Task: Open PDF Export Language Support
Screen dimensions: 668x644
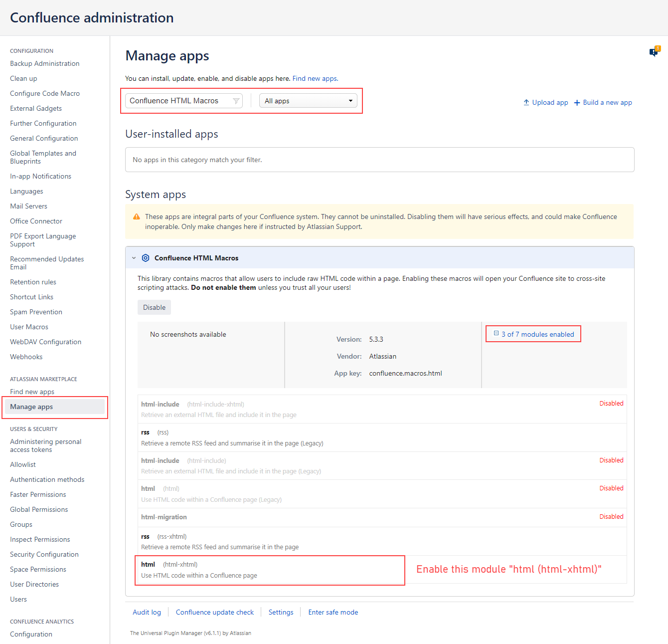Action: point(43,240)
